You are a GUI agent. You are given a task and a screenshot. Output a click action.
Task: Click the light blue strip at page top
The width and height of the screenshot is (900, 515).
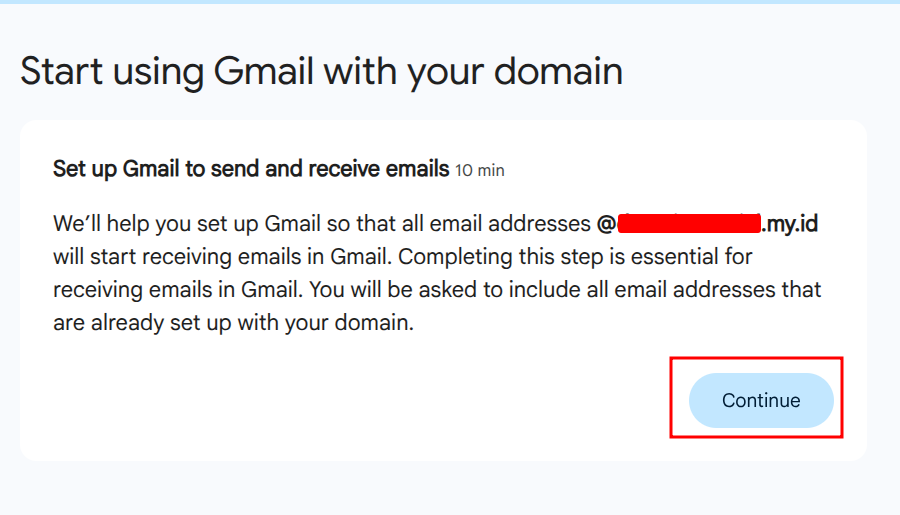(x=450, y=2)
